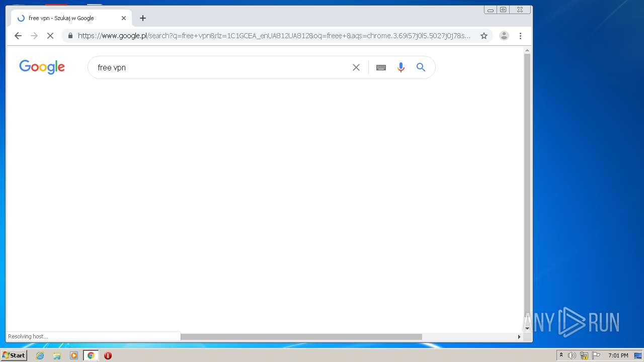This screenshot has height=362, width=644.
Task: Open the Chrome three-dot menu
Action: pyautogui.click(x=520, y=36)
